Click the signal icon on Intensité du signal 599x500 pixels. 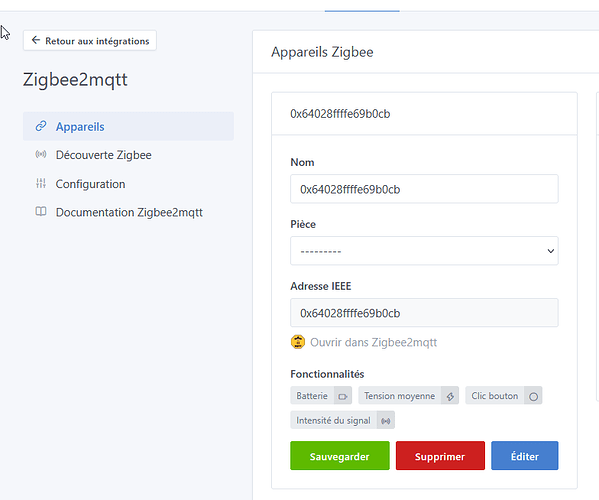click(386, 421)
